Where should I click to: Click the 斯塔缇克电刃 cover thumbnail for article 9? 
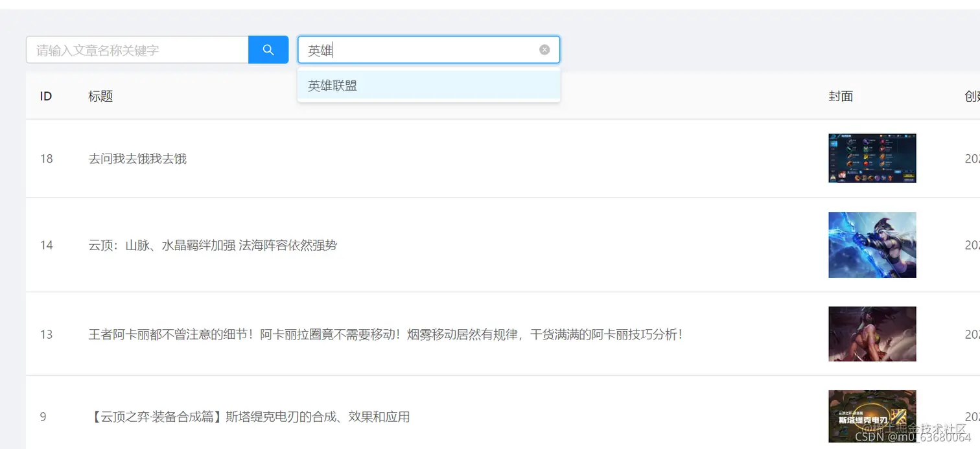pos(872,417)
